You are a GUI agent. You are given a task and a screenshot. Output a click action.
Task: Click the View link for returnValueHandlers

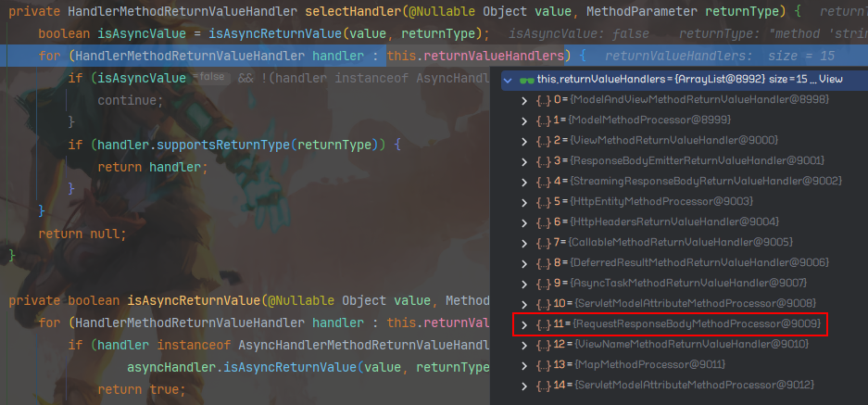[831, 80]
